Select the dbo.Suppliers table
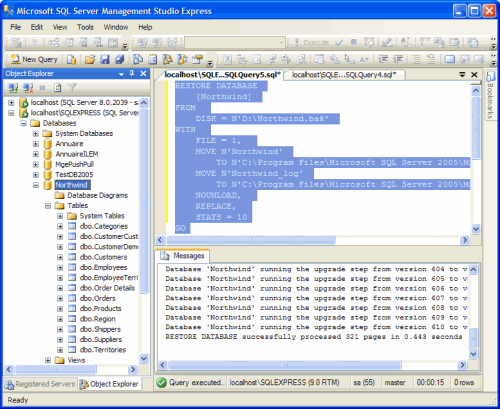Image resolution: width=500 pixels, height=409 pixels. point(101,340)
